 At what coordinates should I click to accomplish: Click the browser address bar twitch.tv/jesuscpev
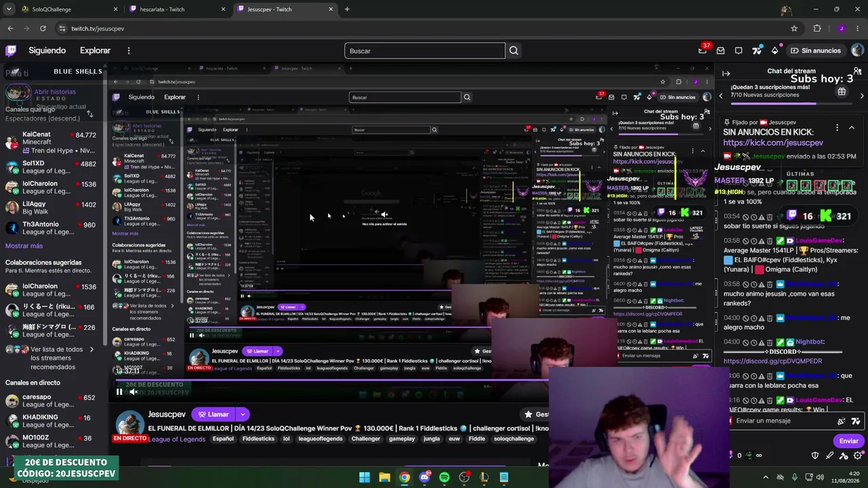click(x=98, y=28)
